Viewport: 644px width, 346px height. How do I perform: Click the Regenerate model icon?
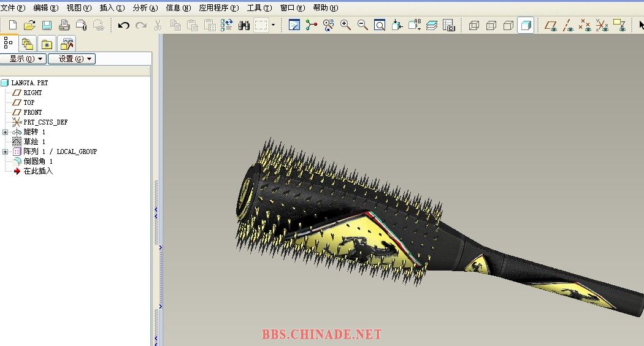227,25
